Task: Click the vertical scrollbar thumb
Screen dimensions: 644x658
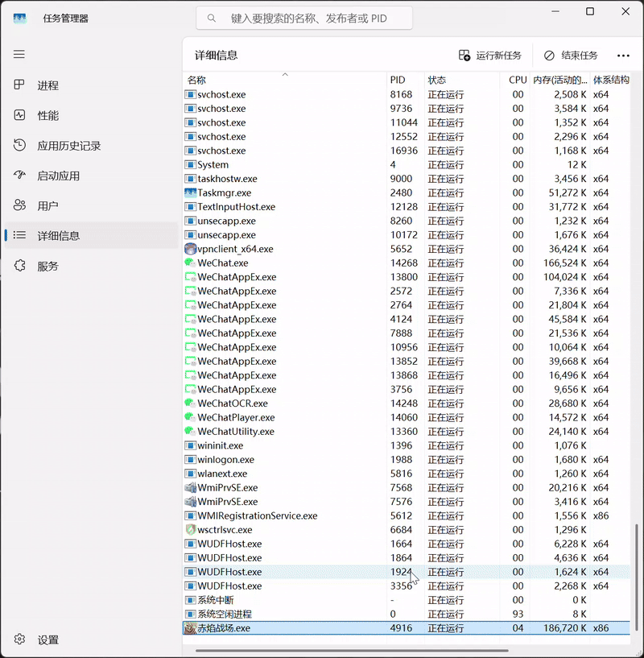Action: pyautogui.click(x=636, y=578)
